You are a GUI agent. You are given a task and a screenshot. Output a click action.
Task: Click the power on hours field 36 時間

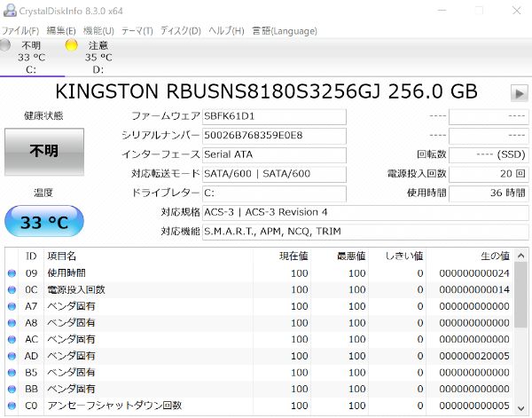pos(489,193)
